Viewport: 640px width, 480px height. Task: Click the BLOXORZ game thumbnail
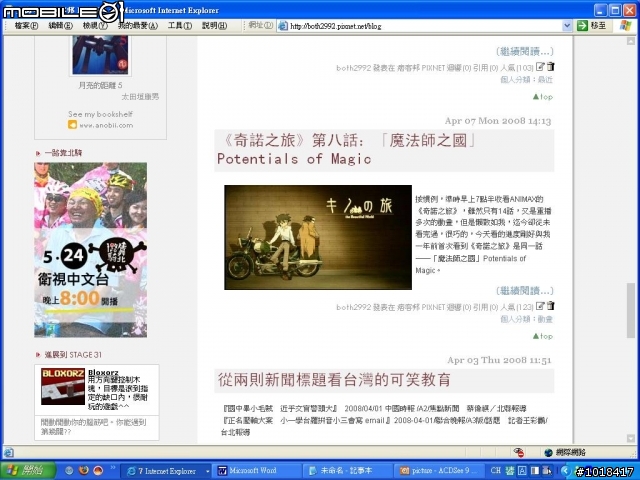click(63, 386)
